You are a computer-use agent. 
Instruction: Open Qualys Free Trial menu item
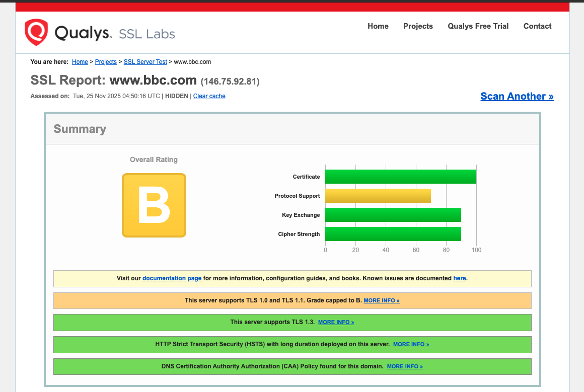pyautogui.click(x=478, y=26)
